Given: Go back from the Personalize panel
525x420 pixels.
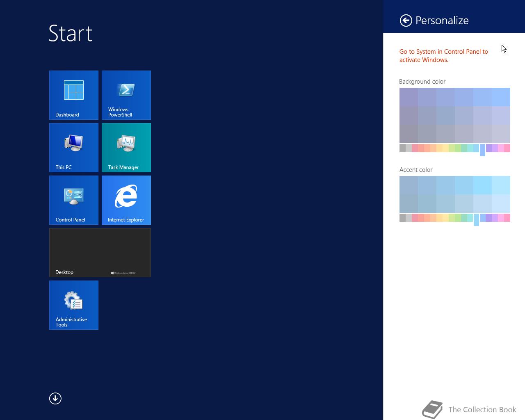Looking at the screenshot, I should point(406,21).
